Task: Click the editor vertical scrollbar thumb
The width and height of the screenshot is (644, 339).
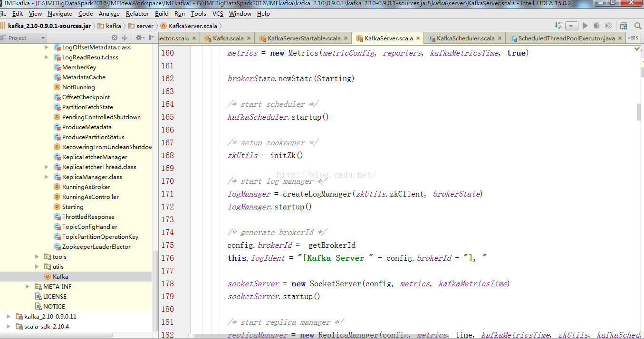Action: point(639,112)
